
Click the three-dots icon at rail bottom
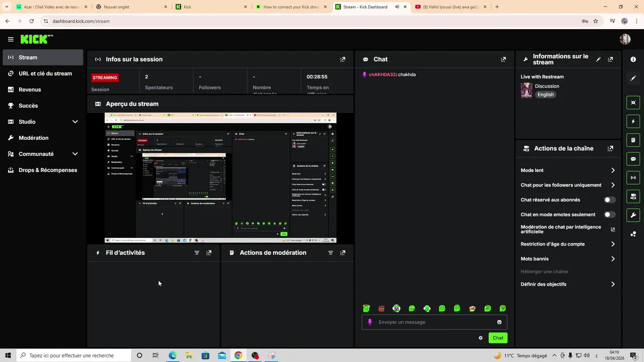tap(633, 234)
